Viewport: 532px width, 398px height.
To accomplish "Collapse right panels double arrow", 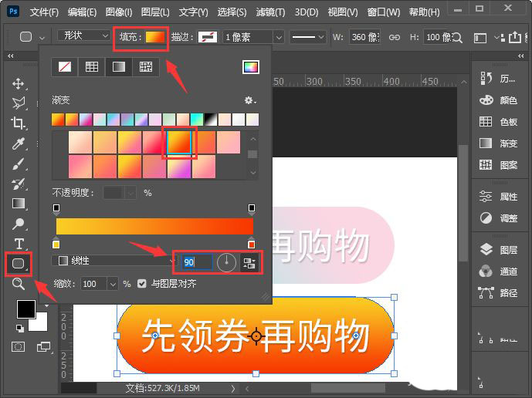I will (520, 56).
